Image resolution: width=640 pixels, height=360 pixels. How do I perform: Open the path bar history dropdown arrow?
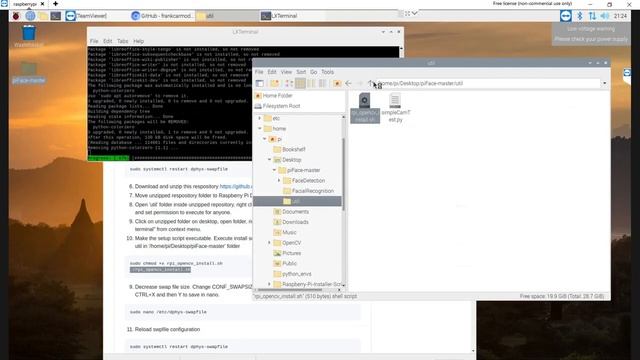(x=604, y=83)
